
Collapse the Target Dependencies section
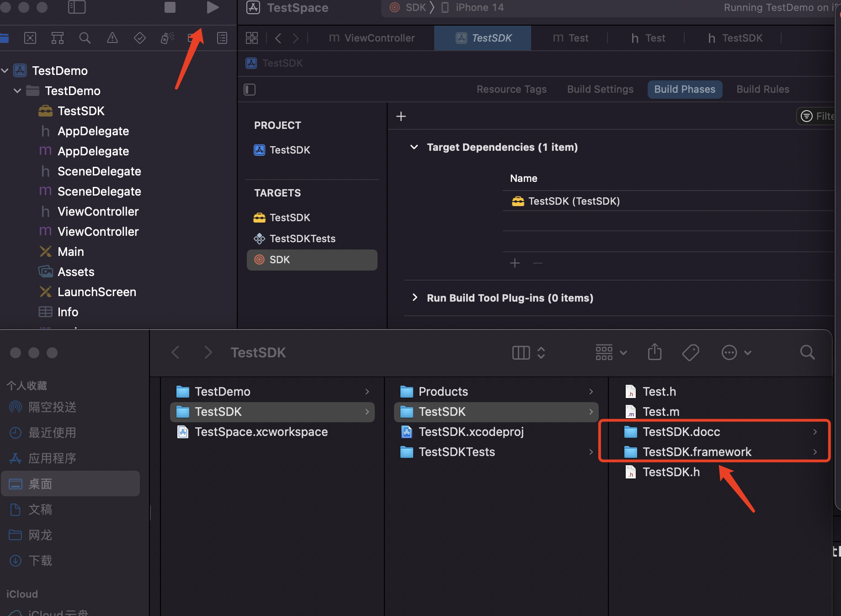click(x=414, y=147)
